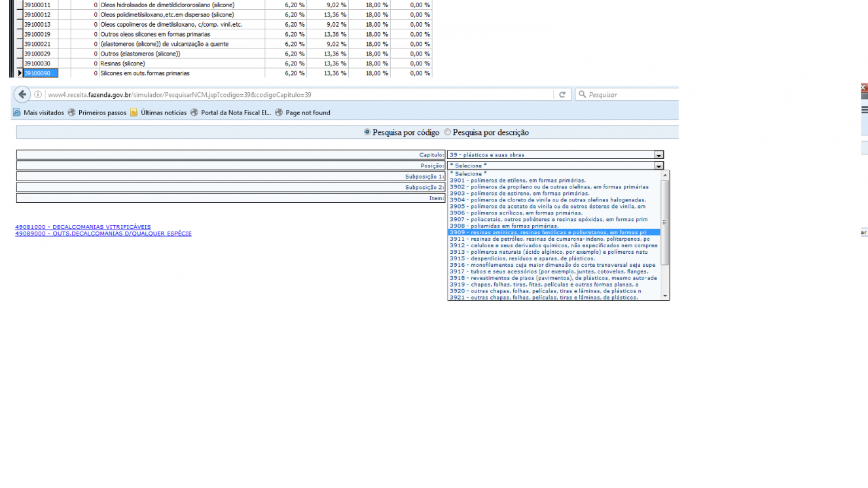Choose the '* Selecione *' list option
Viewport: 868px width, 488px height.
[554, 174]
